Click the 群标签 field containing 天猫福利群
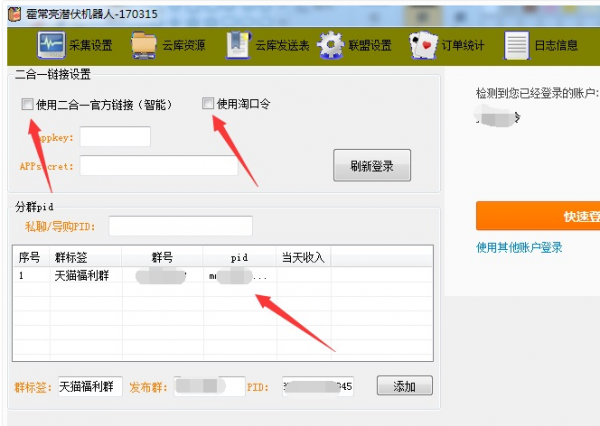This screenshot has height=426, width=600. [x=90, y=386]
